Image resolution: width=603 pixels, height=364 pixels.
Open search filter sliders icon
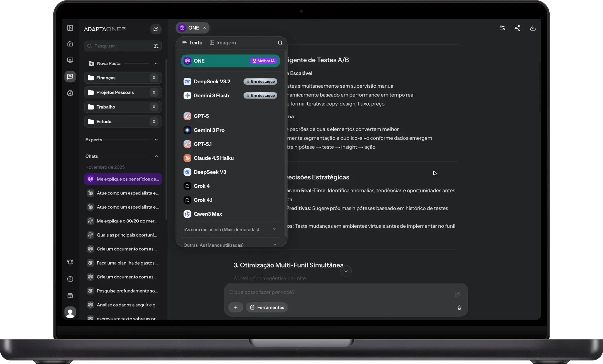click(156, 46)
